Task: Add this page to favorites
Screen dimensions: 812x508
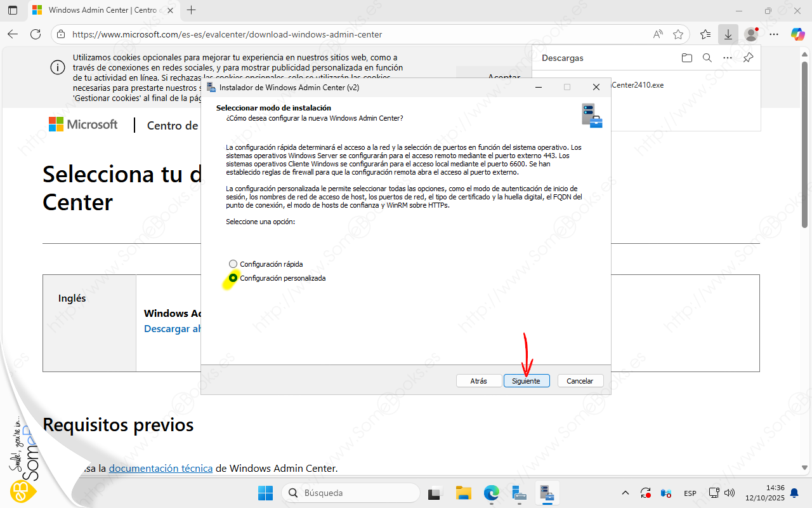Action: 678,34
